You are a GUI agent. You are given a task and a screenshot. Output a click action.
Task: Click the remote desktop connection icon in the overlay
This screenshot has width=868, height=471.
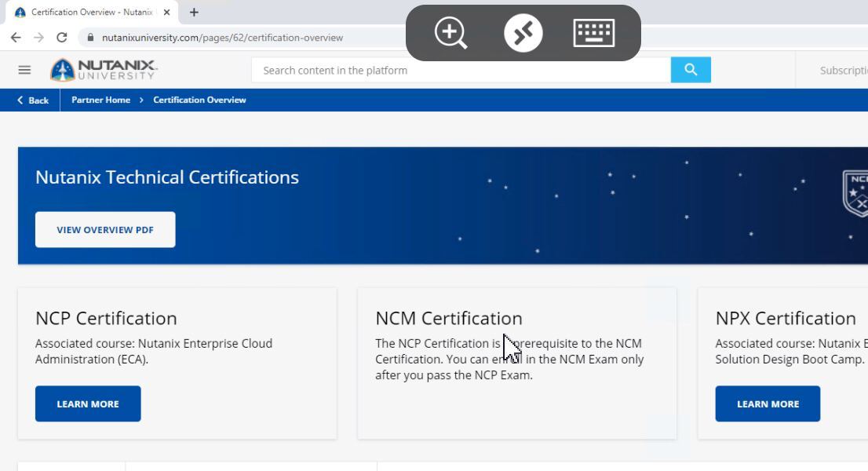point(523,33)
